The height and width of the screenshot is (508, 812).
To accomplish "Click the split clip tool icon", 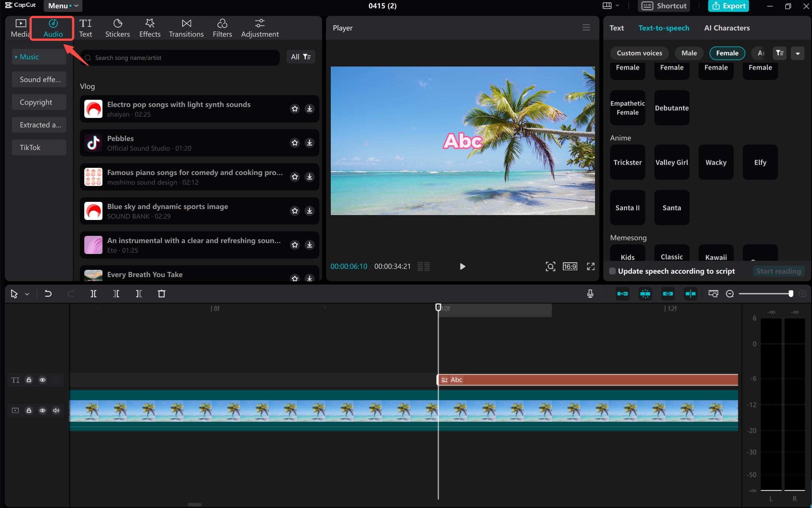I will point(93,294).
